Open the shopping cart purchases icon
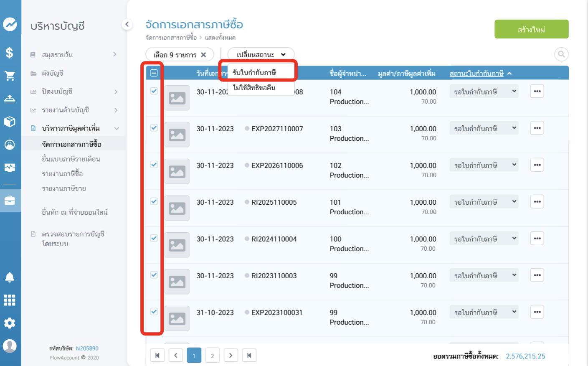Viewport: 588px width, 366px height. pyautogui.click(x=10, y=76)
